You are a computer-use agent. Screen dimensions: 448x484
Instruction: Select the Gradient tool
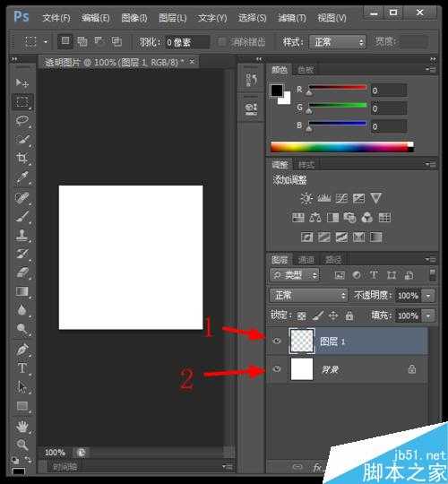22,291
